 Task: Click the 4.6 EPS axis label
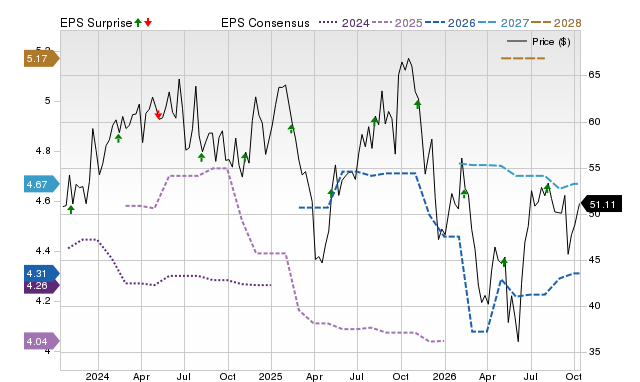point(43,201)
